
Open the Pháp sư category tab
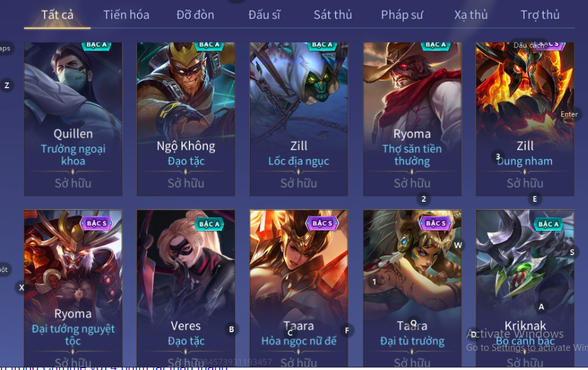click(x=402, y=15)
